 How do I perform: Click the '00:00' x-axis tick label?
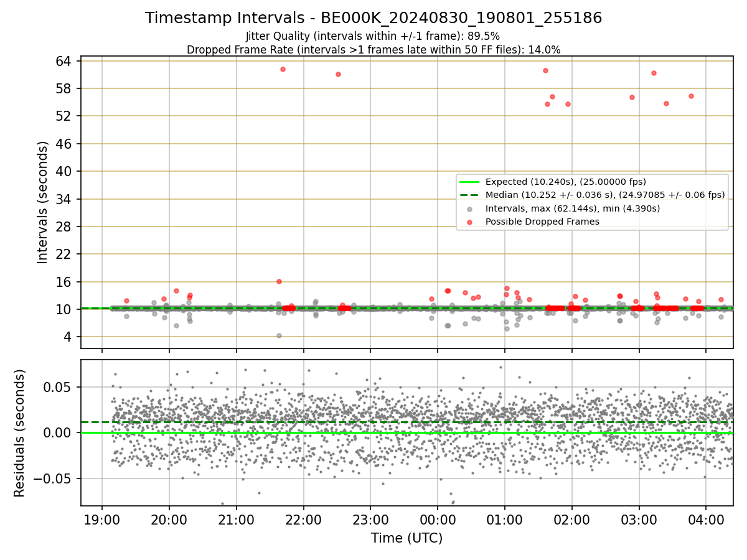(x=438, y=519)
